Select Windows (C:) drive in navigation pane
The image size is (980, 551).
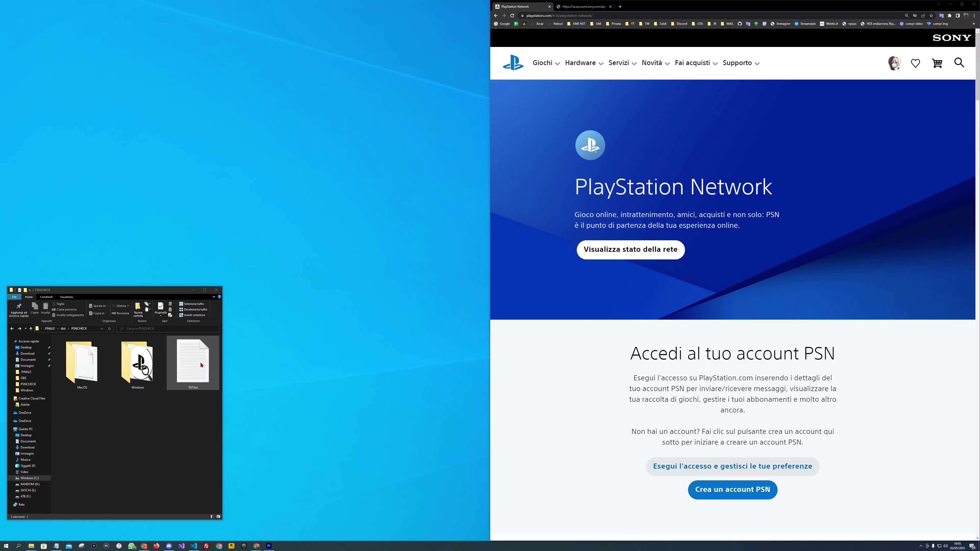[x=29, y=478]
